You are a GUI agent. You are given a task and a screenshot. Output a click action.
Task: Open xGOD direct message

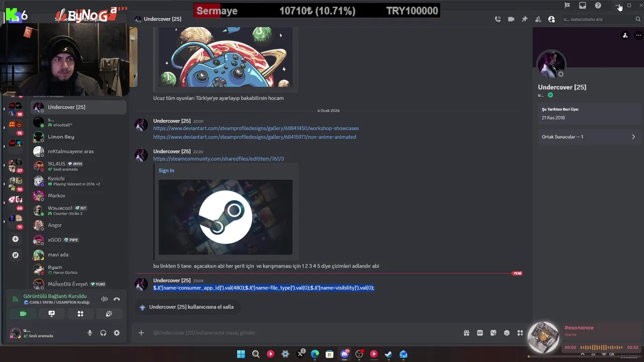[x=78, y=240]
